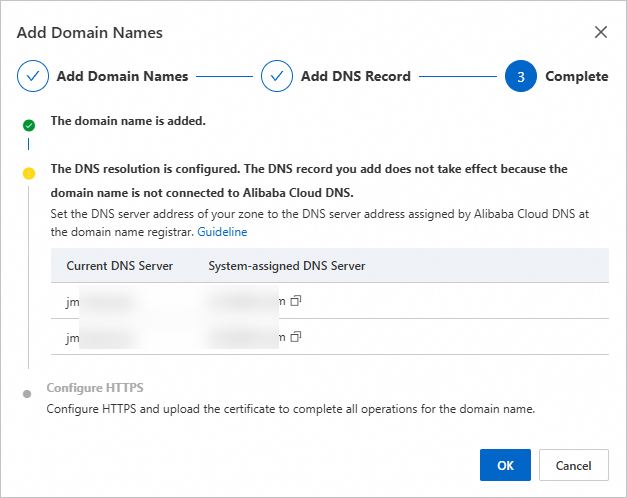Click the Add Domain Names step checkmark icon
627x498 pixels.
click(x=32, y=76)
